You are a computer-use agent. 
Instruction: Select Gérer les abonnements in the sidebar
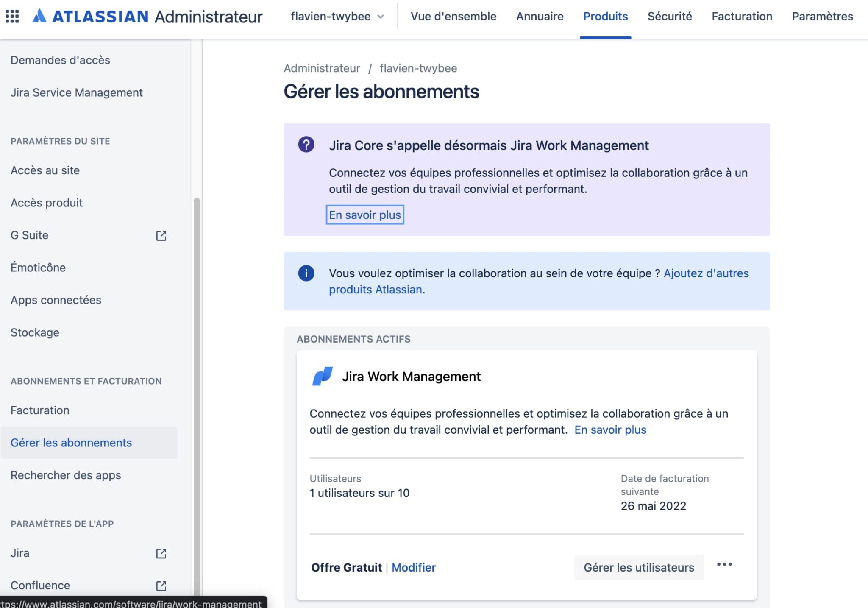(x=89, y=443)
